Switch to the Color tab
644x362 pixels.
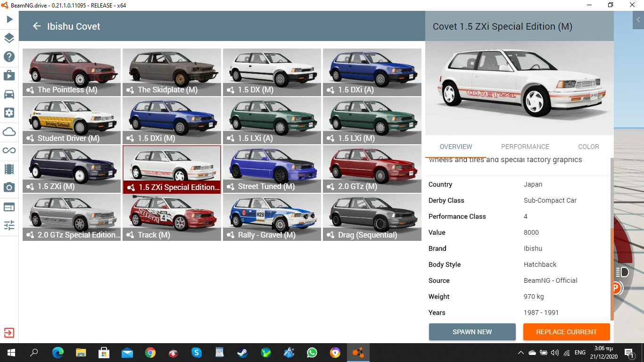point(588,147)
